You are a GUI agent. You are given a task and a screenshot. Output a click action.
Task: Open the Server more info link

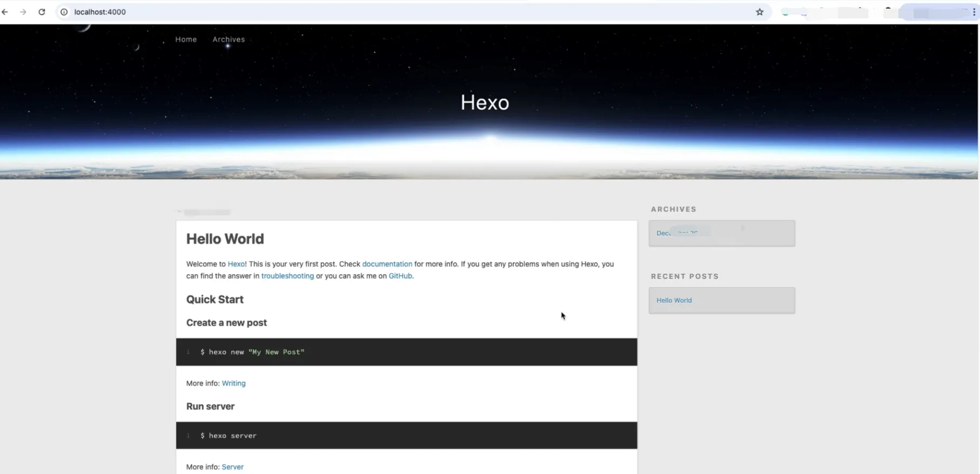click(x=232, y=467)
